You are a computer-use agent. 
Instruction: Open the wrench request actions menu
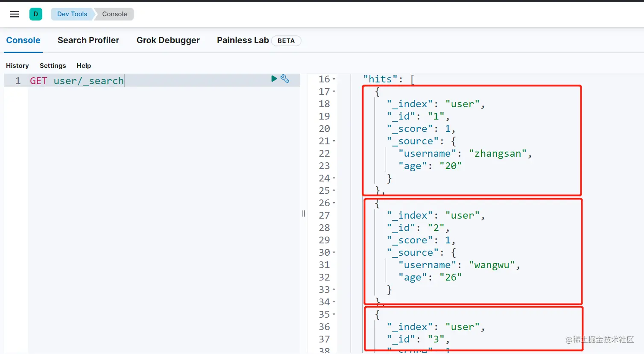click(x=285, y=79)
